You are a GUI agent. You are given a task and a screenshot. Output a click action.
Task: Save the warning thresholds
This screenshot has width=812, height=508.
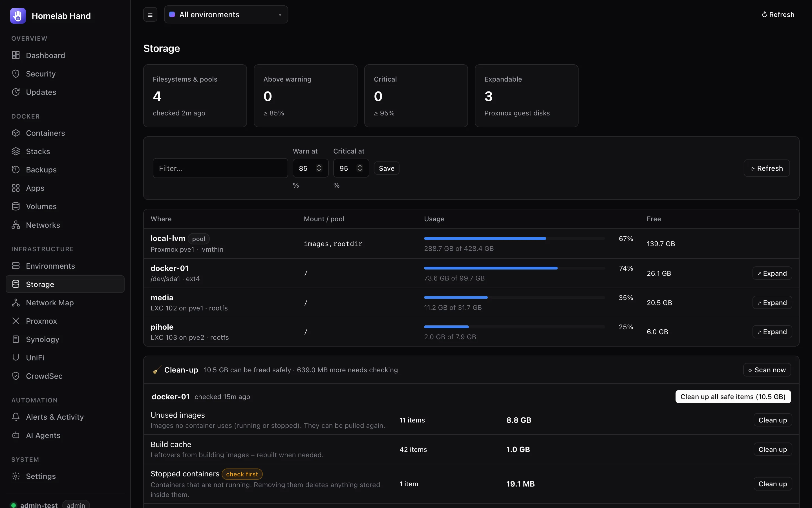tap(387, 168)
